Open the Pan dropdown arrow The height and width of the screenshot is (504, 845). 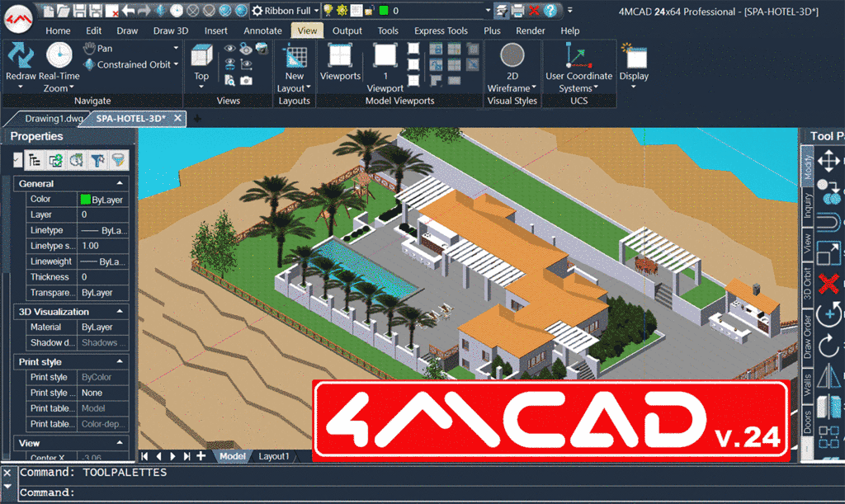point(177,48)
